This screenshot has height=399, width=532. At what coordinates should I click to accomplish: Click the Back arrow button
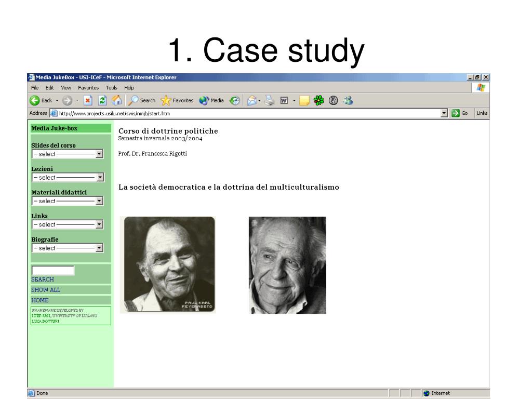tap(35, 100)
